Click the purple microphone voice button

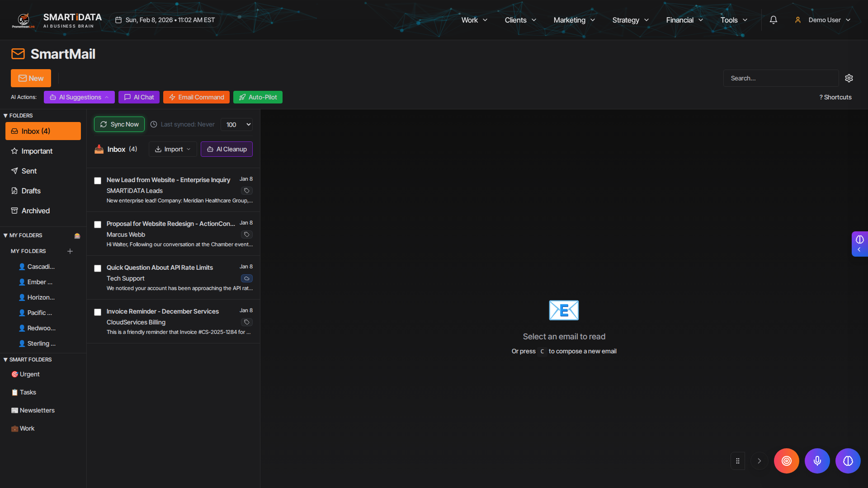pos(817,461)
